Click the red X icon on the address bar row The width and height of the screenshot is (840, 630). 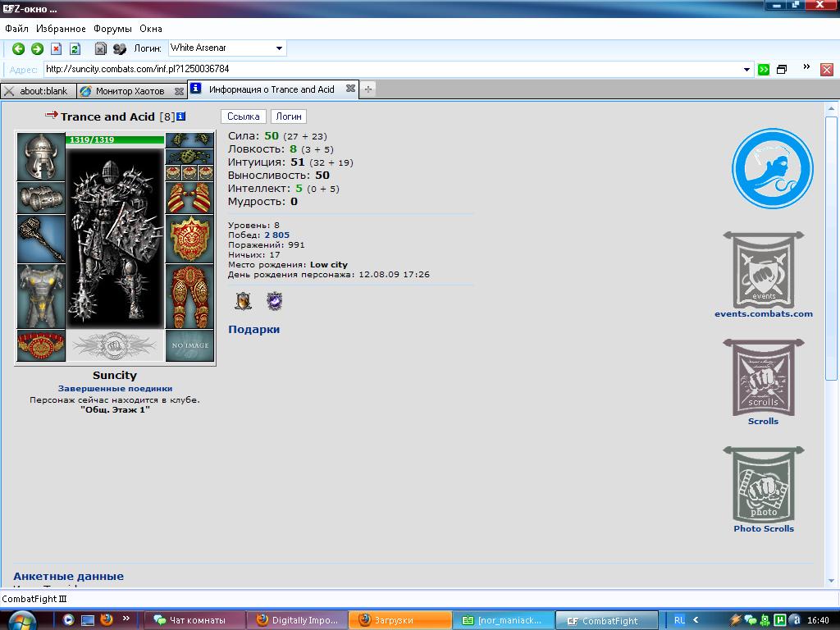click(x=827, y=70)
